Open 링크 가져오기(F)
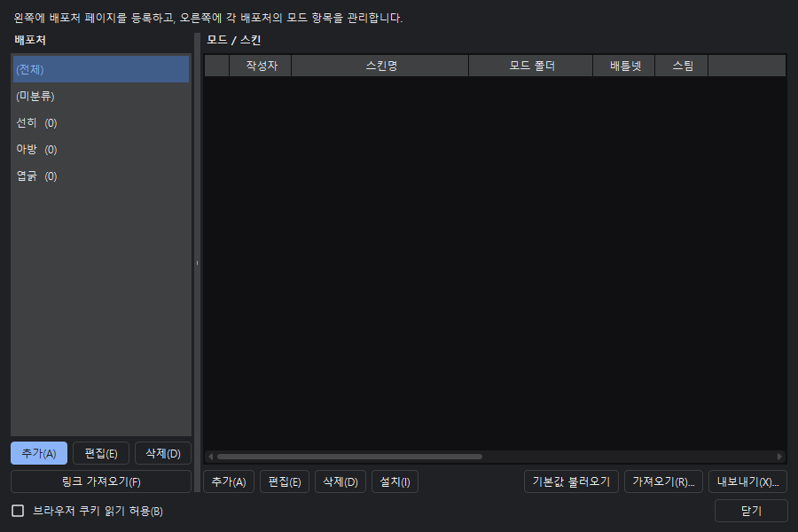The width and height of the screenshot is (798, 532). 101,481
